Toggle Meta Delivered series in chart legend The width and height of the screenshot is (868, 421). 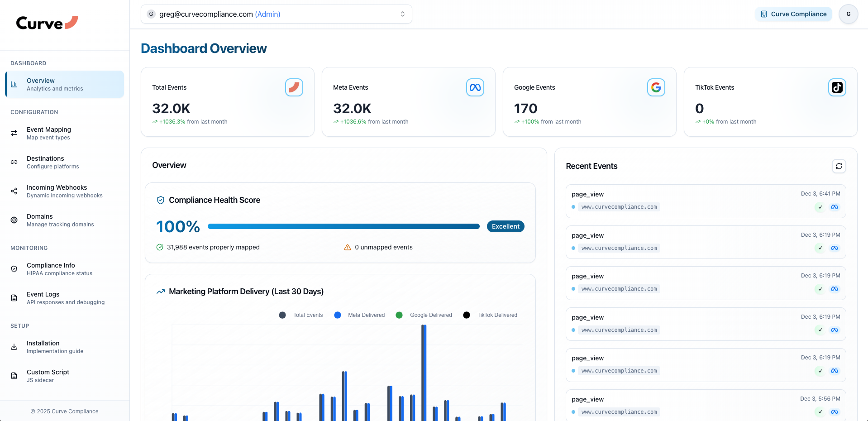359,315
